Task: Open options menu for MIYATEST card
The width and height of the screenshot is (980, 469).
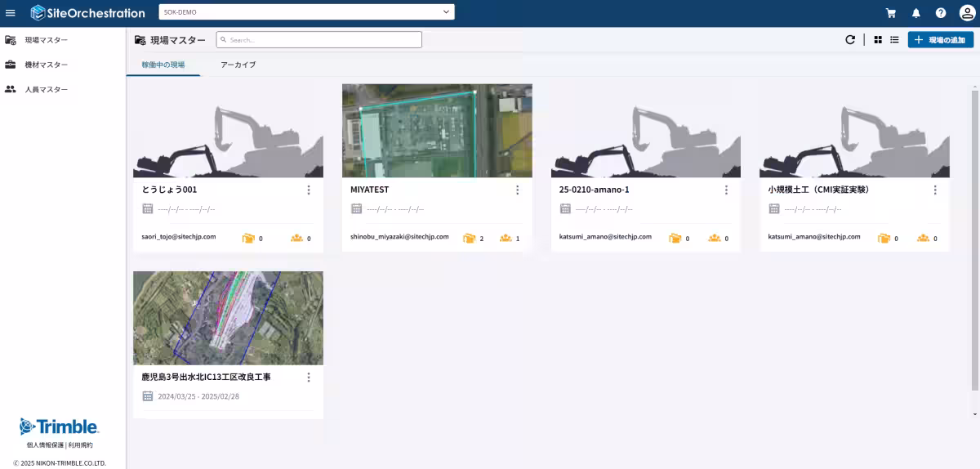Action: click(x=517, y=190)
